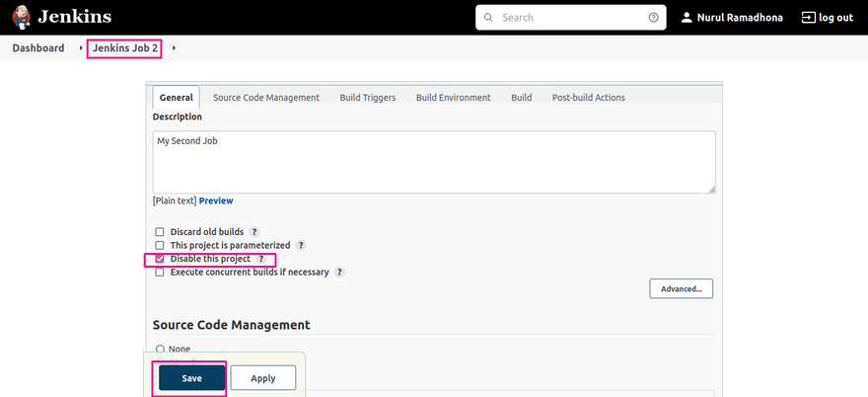The width and height of the screenshot is (868, 397).
Task: Expand the Dashboard breadcrumb arrow
Action: pyautogui.click(x=81, y=48)
